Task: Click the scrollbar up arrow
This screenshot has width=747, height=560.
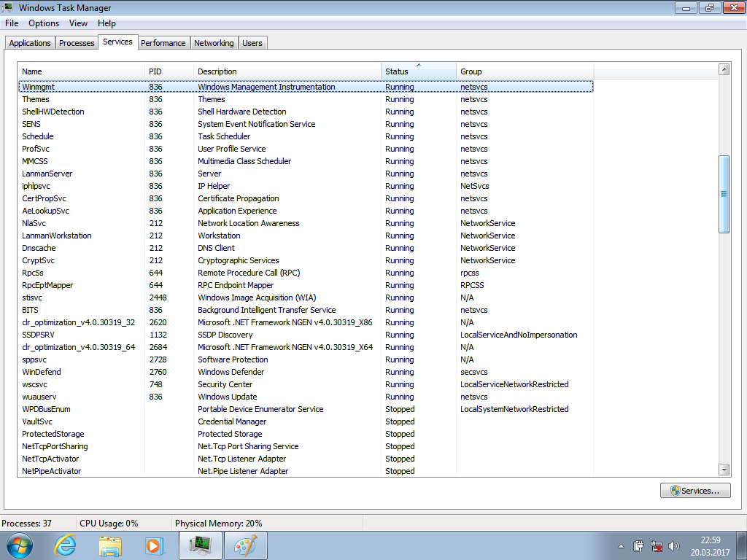Action: click(724, 69)
